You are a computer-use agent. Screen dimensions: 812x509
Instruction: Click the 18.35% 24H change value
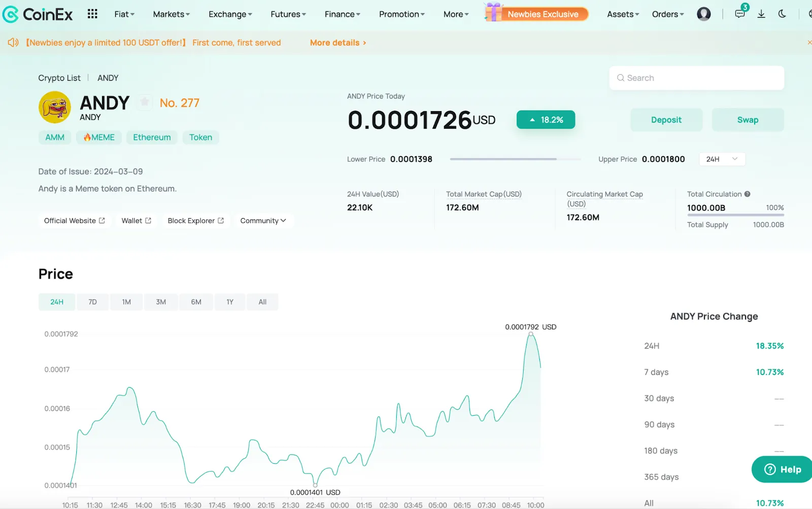[x=770, y=346]
